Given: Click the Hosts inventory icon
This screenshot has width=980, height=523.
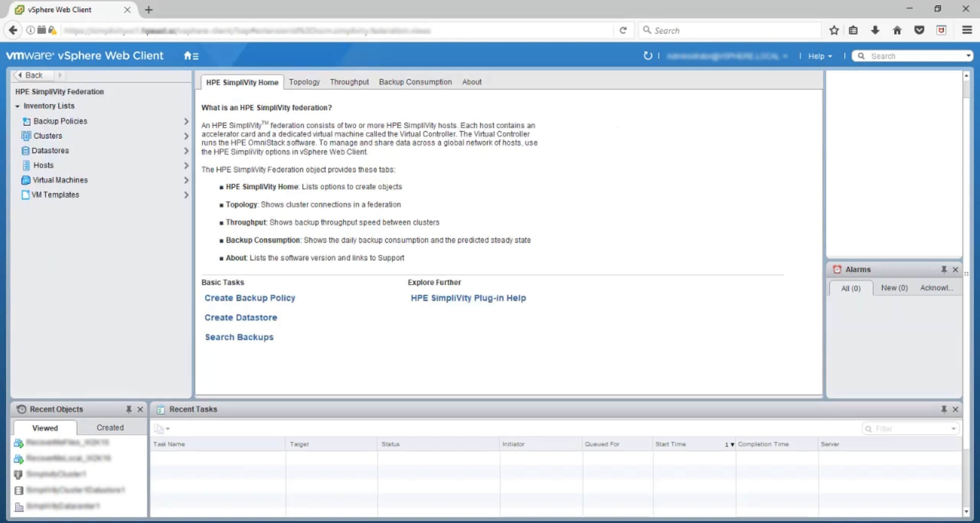Looking at the screenshot, I should 27,165.
